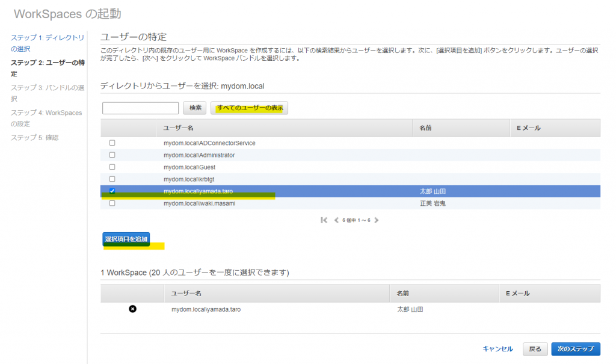616x364 pixels.
Task: Click the ユーザー名 column header in directory table
Action: coord(178,128)
